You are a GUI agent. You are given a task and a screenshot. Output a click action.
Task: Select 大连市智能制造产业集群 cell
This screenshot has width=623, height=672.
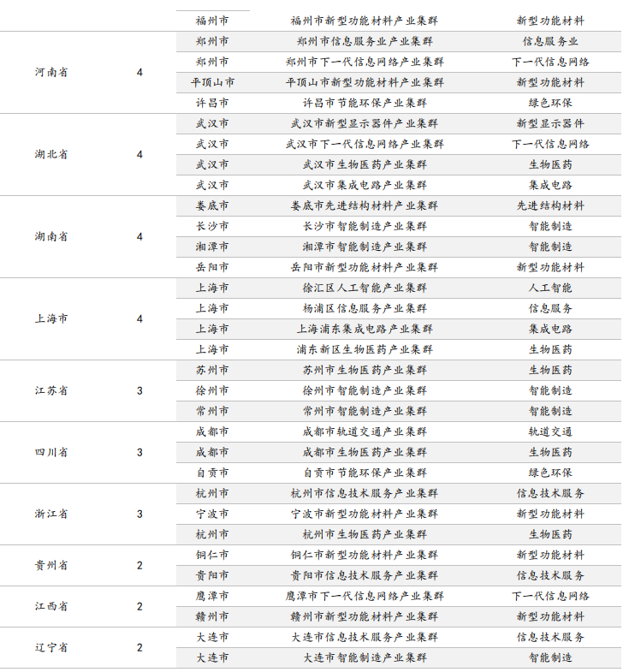click(x=365, y=657)
